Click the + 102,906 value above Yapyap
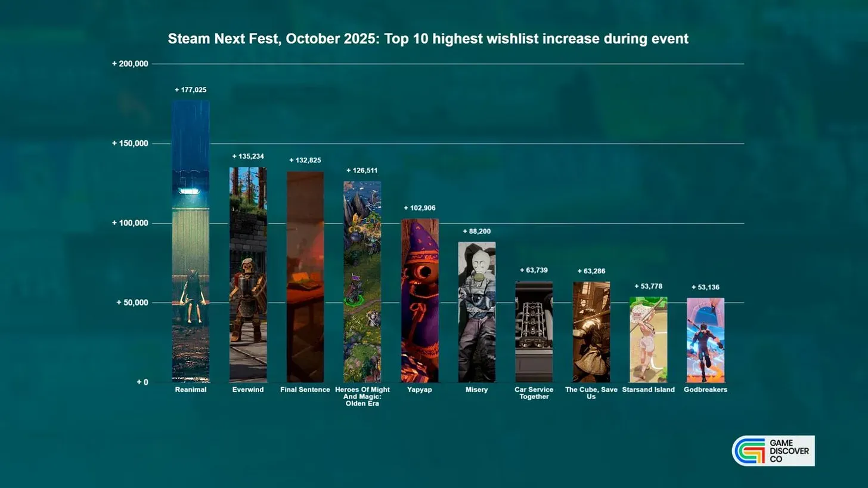The height and width of the screenshot is (488, 868). pos(419,208)
